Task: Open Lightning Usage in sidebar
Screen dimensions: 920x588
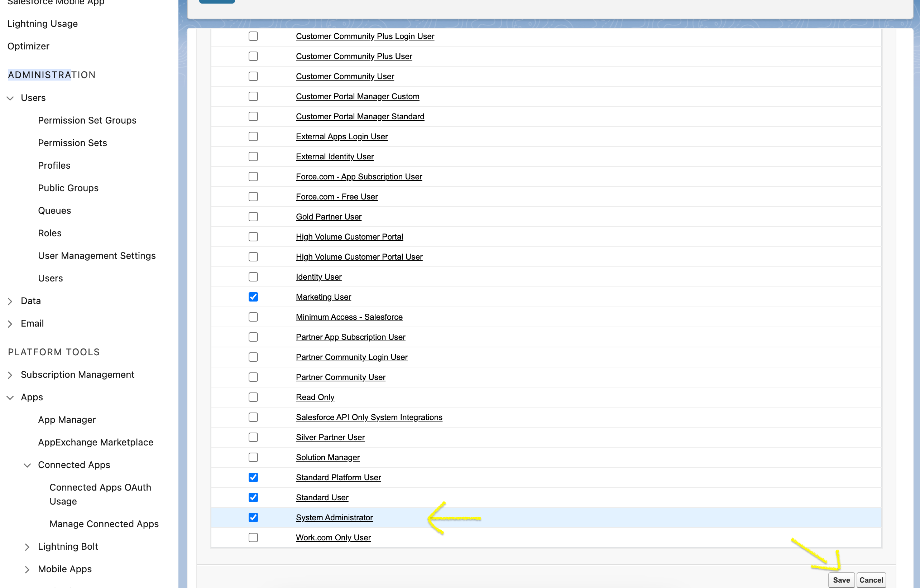Action: coord(42,24)
